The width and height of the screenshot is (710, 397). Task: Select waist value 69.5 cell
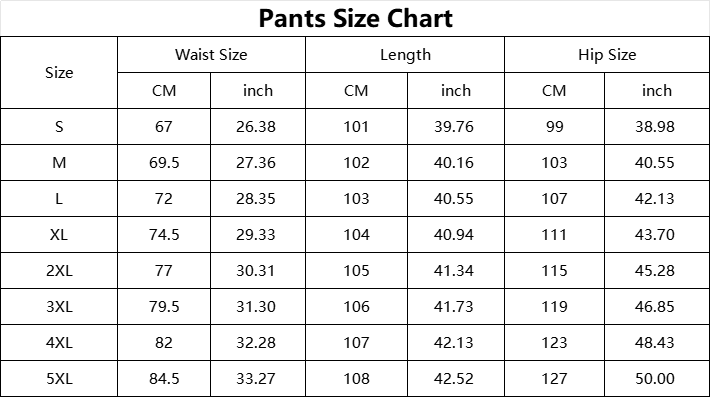tap(164, 163)
